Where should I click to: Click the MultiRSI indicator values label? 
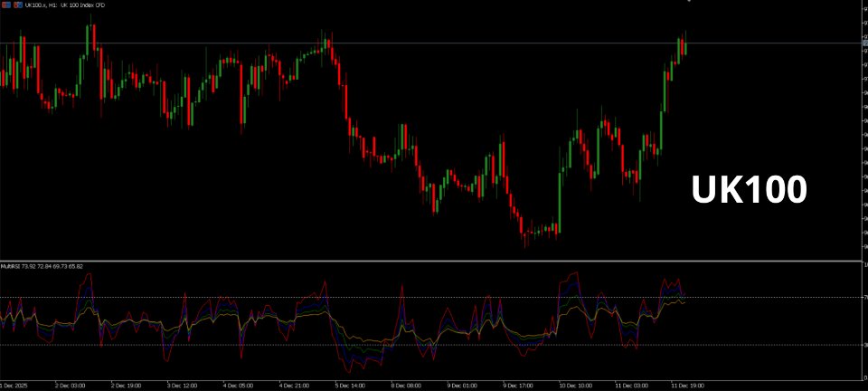(42, 266)
